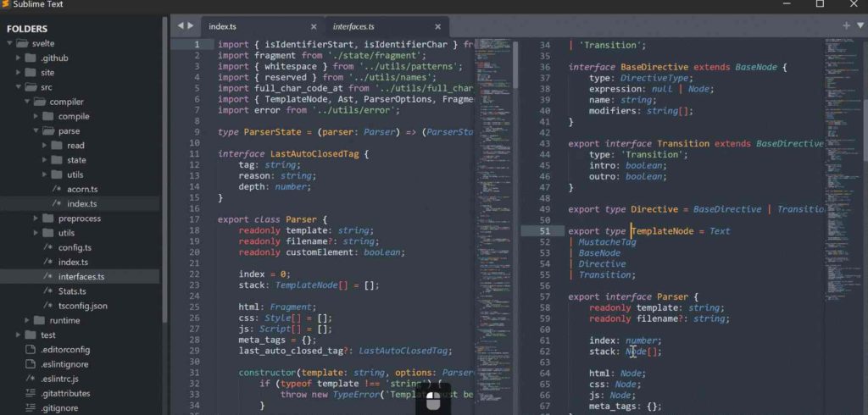Click the .editorconfig file icon

coord(31,350)
